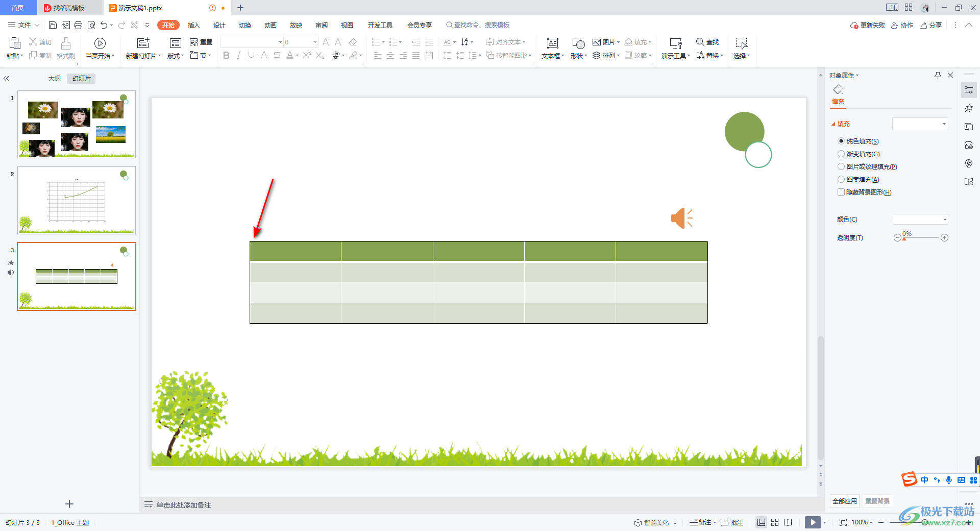
Task: Click the audio speaker icon on slide
Action: 682,218
